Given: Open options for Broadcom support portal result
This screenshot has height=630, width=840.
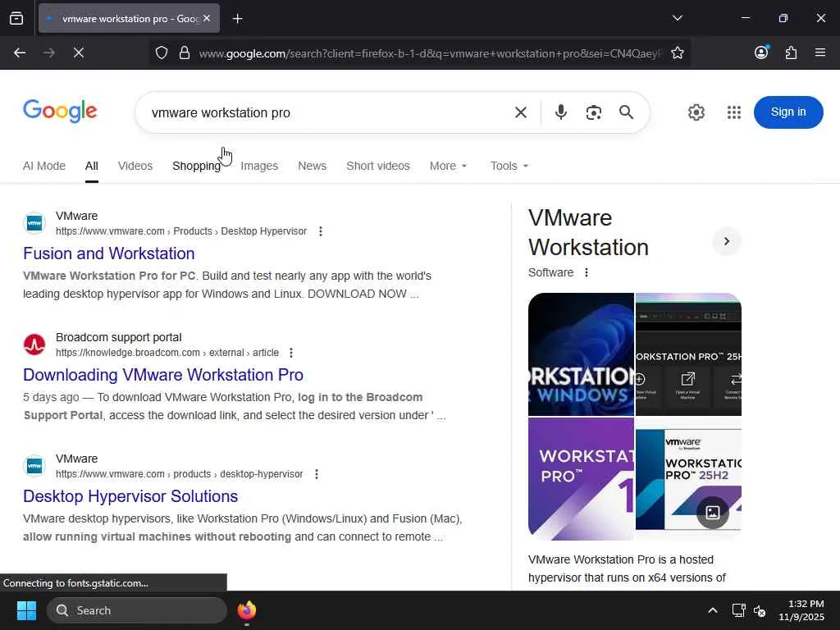Looking at the screenshot, I should (x=291, y=353).
